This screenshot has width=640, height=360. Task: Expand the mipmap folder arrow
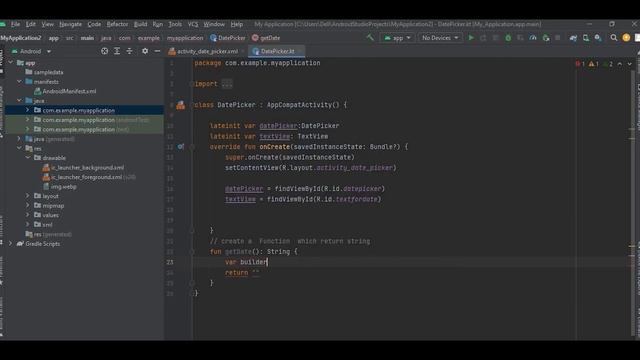click(x=27, y=205)
